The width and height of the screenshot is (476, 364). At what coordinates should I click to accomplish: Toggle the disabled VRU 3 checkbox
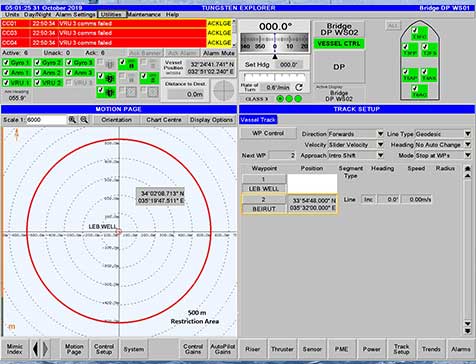[69, 82]
